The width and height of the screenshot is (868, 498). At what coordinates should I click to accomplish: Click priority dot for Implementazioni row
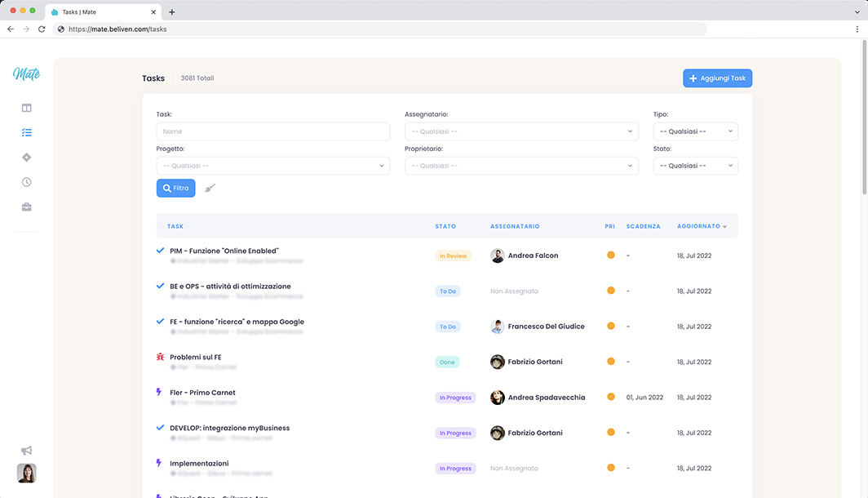pyautogui.click(x=610, y=468)
